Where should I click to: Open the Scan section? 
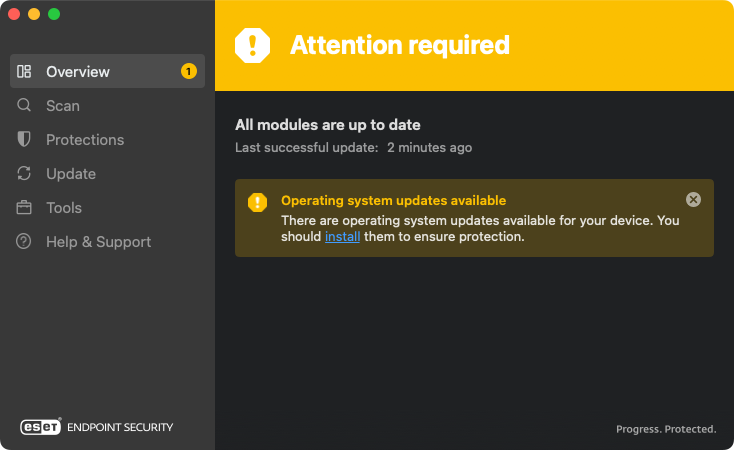point(63,106)
